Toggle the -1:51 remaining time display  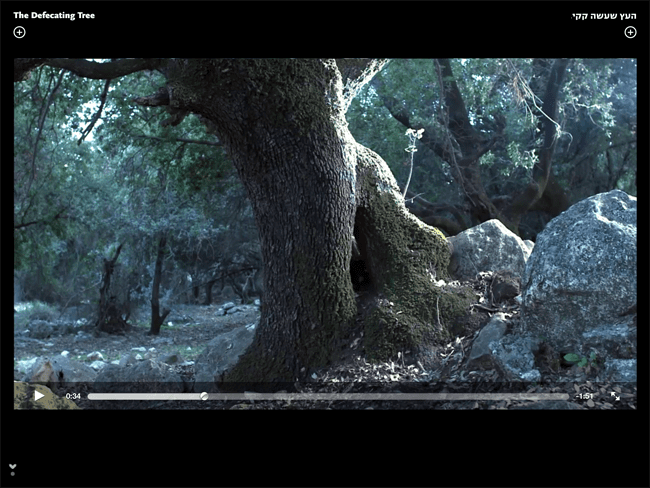(x=585, y=396)
